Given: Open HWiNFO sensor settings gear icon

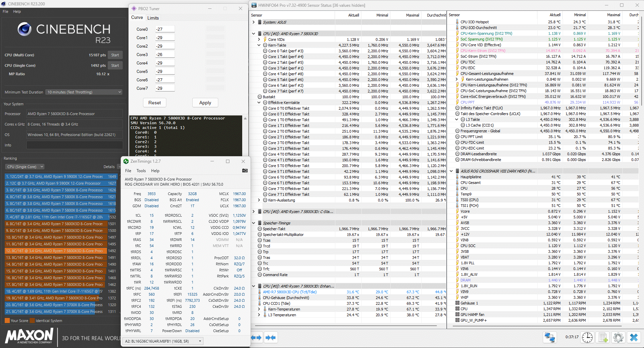Looking at the screenshot, I should [x=618, y=337].
